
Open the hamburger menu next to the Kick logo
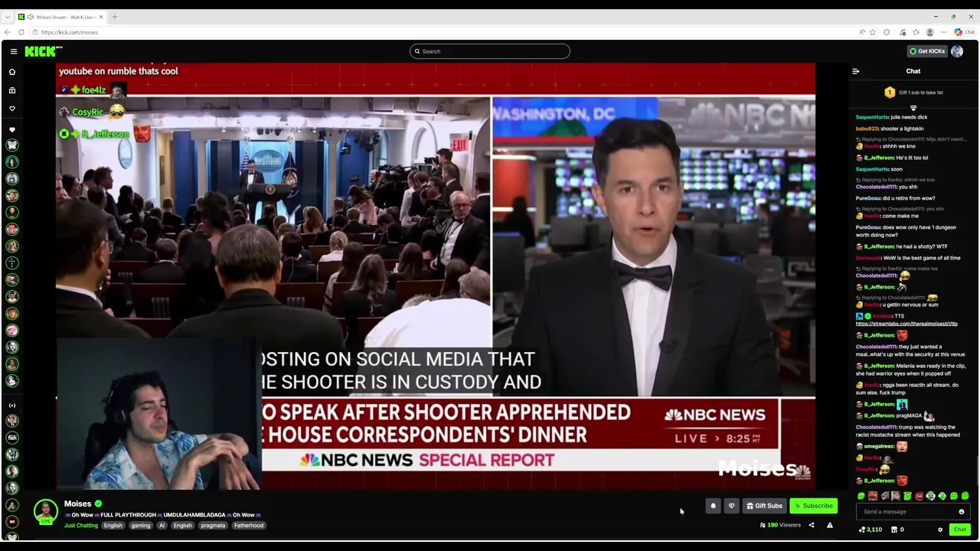(14, 51)
